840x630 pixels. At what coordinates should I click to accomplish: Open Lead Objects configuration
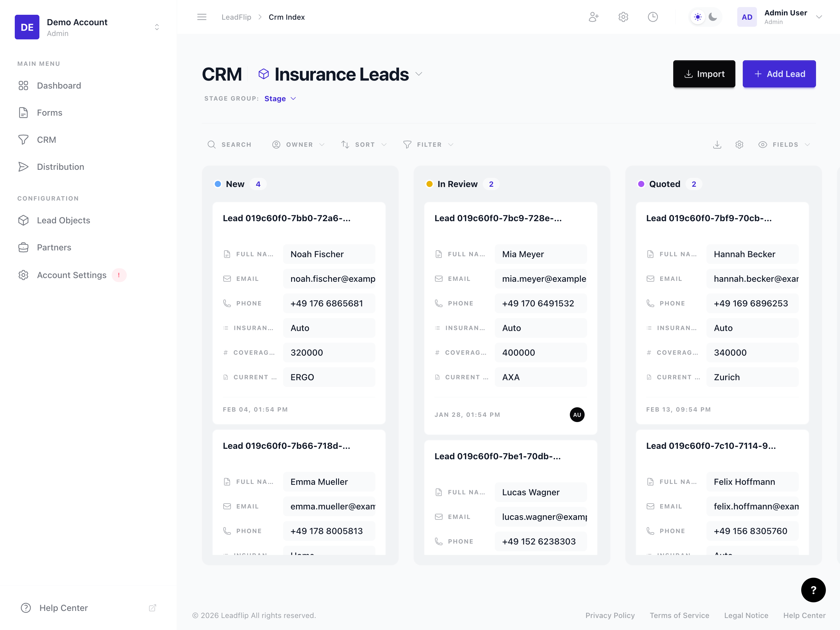63,220
